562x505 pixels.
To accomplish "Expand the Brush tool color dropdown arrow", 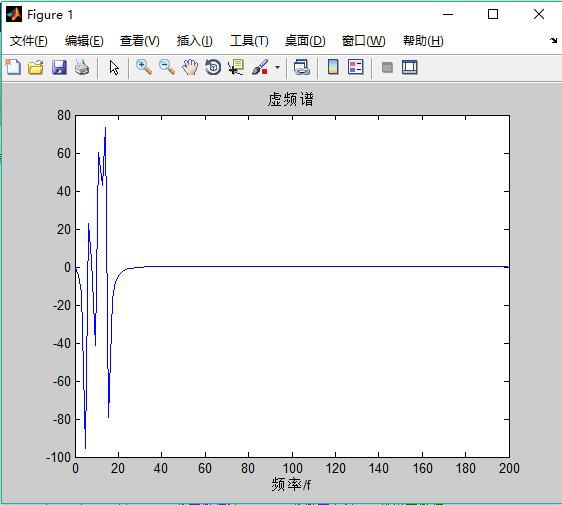I will tap(277, 67).
